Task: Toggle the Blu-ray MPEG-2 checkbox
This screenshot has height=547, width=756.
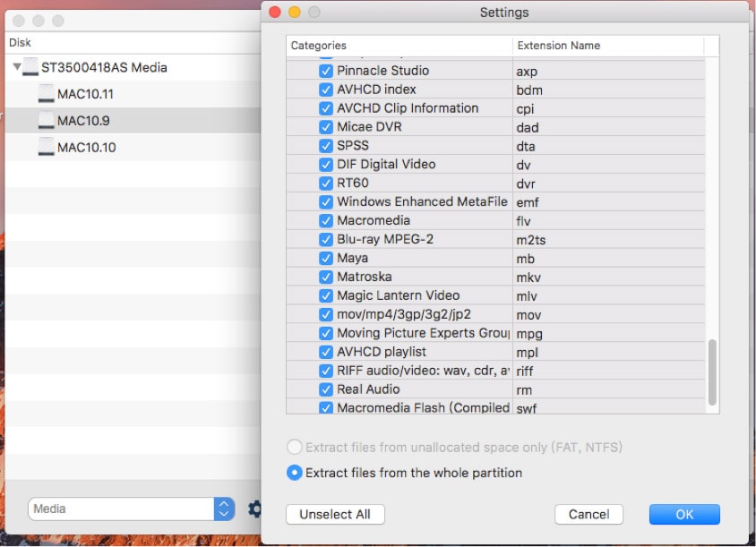Action: (326, 240)
